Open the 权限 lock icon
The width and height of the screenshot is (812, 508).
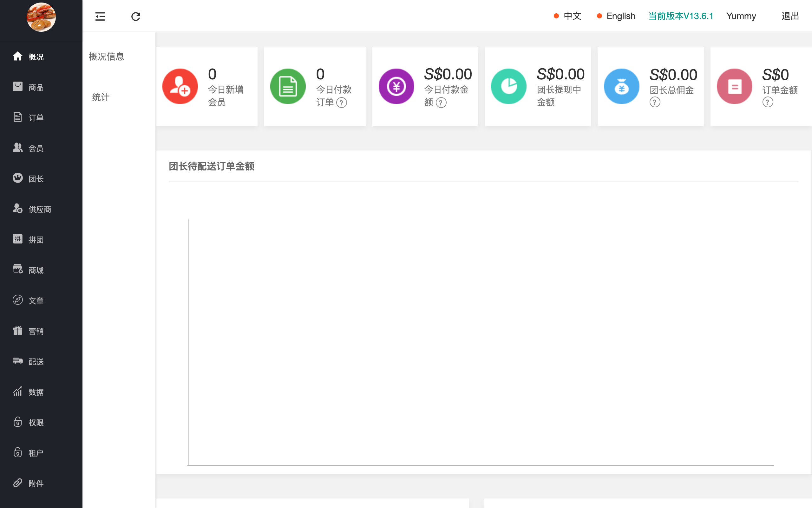[x=18, y=422]
